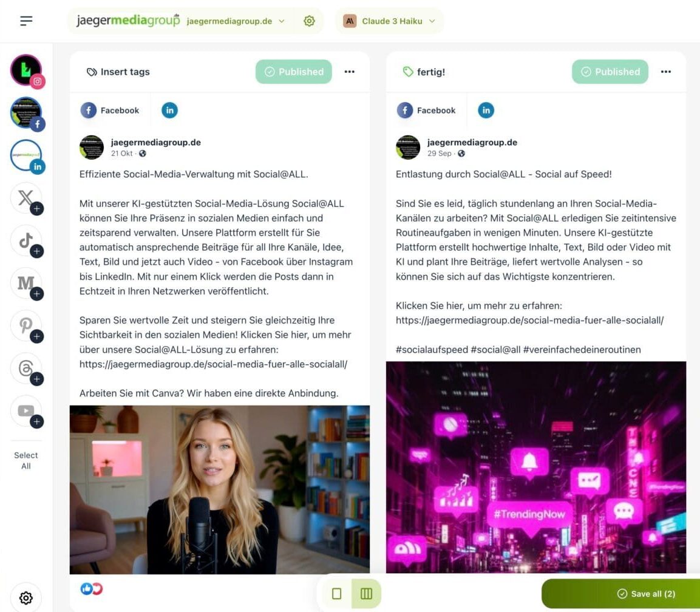Switch to the LinkedIn tab in the fertig! post
Screen dimensions: 700x612
coord(486,110)
